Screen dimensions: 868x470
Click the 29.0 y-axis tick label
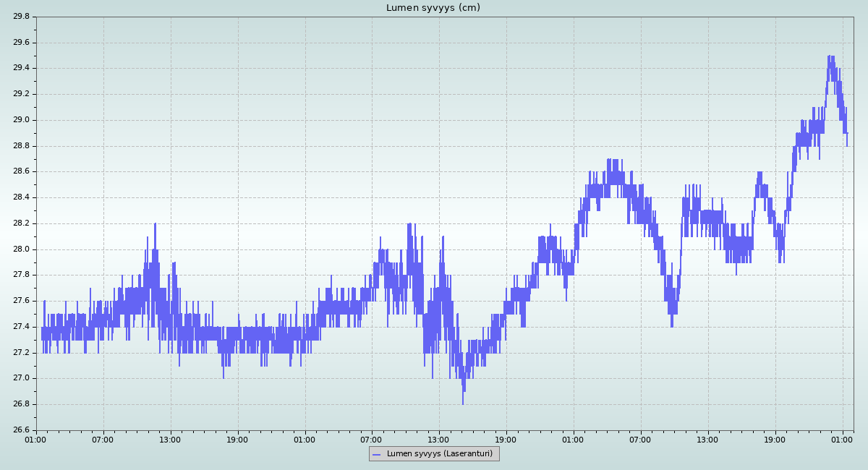tap(21, 120)
